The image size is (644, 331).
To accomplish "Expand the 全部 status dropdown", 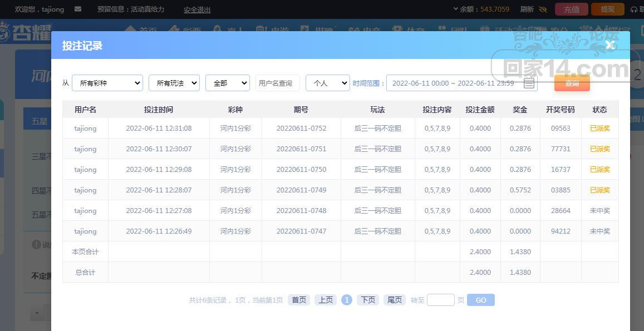I will tap(227, 83).
